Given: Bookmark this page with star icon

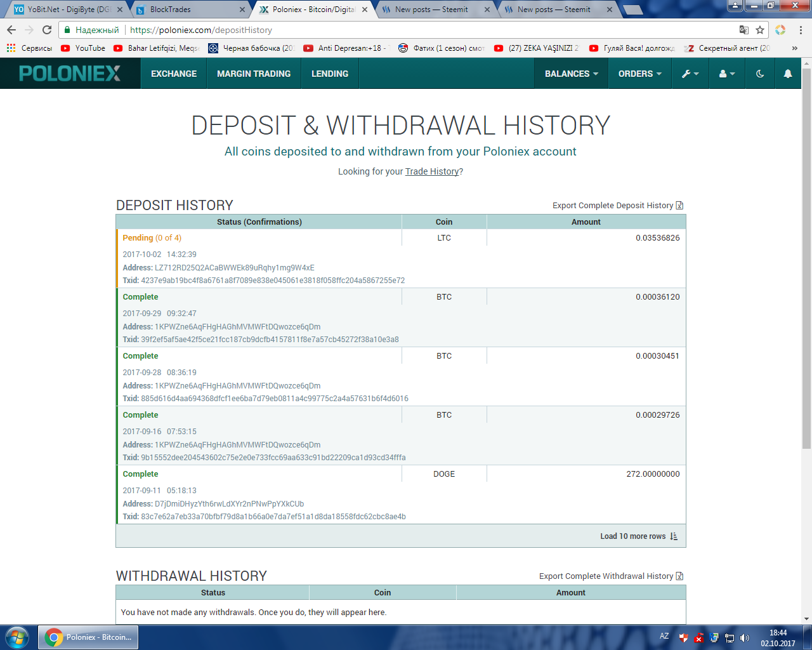Looking at the screenshot, I should [x=760, y=30].
